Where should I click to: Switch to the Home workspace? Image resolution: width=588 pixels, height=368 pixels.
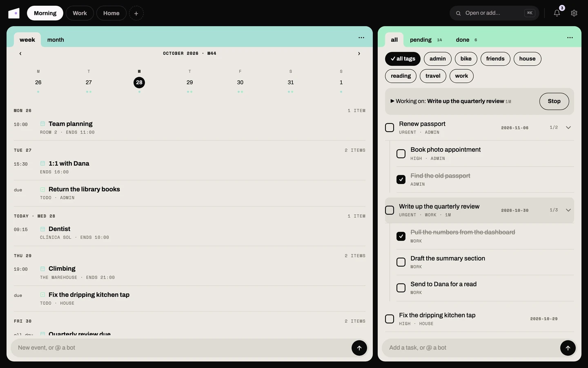111,13
